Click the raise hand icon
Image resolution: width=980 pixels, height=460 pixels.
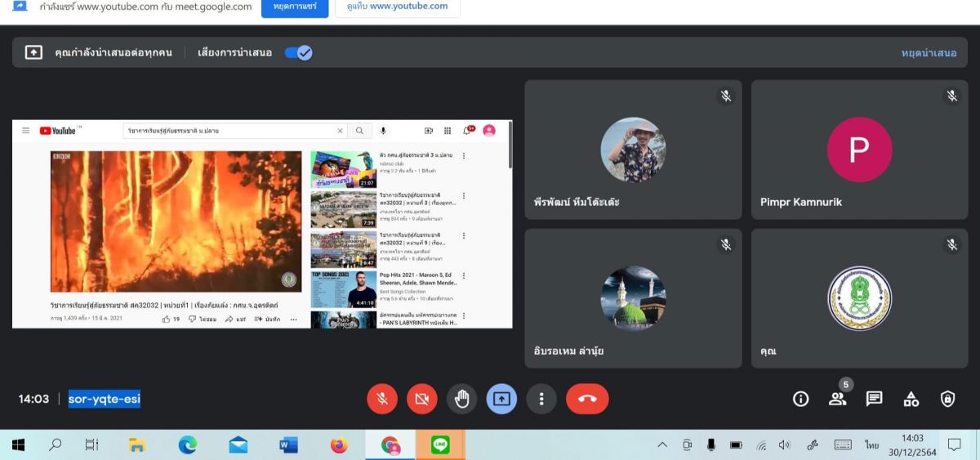click(x=462, y=399)
